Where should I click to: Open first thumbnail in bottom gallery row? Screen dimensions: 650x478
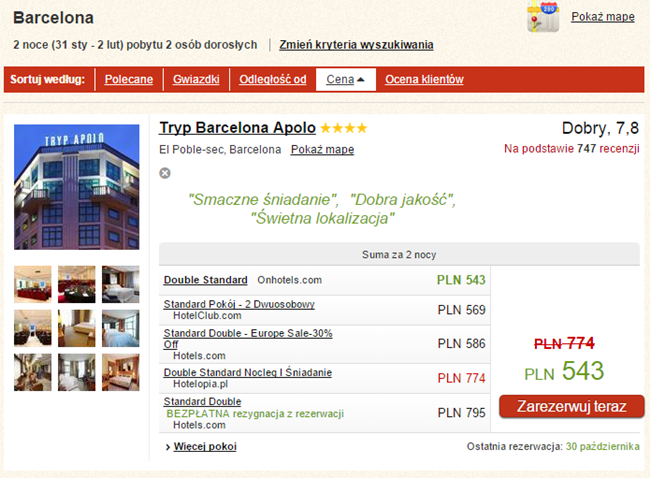[x=33, y=372]
